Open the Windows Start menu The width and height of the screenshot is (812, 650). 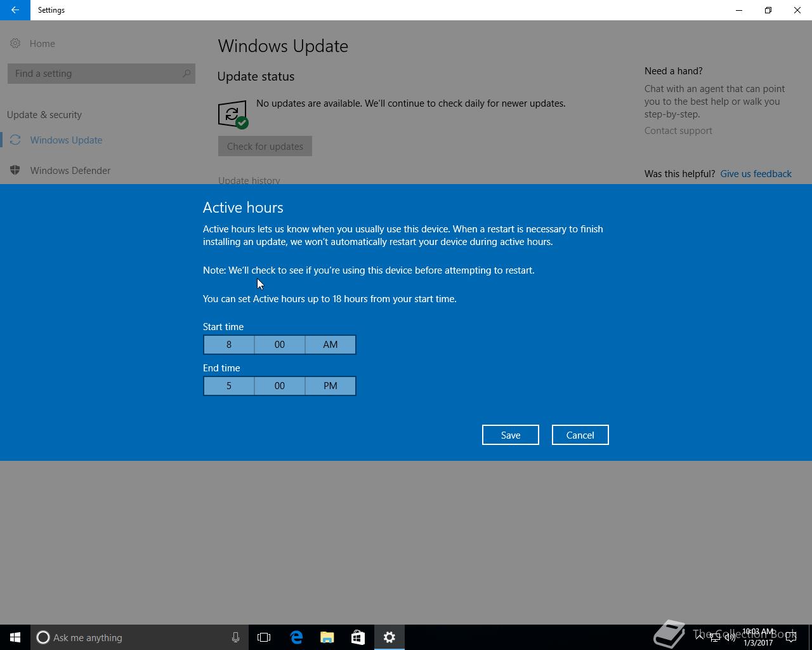coord(15,637)
